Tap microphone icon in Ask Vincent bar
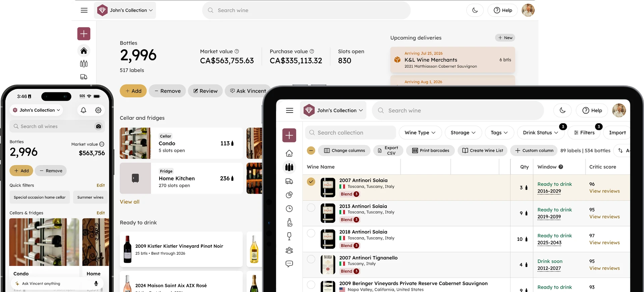The height and width of the screenshot is (292, 644). tap(96, 284)
